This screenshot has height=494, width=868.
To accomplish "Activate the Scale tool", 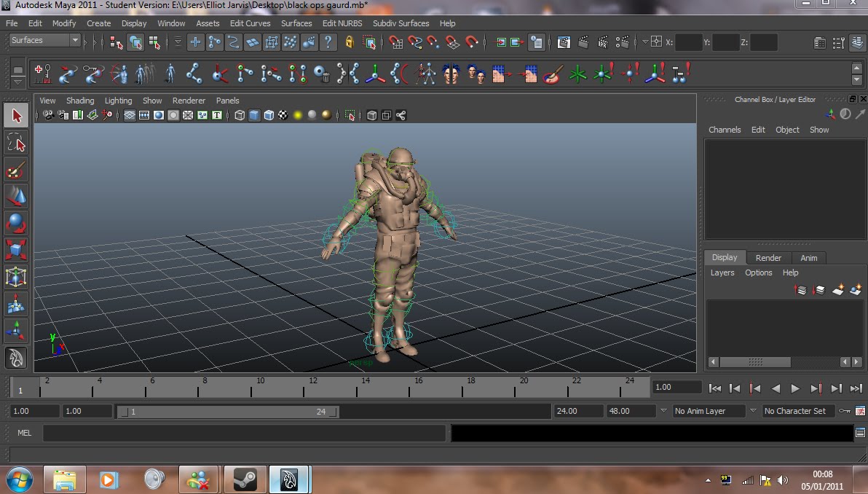I will click(16, 250).
